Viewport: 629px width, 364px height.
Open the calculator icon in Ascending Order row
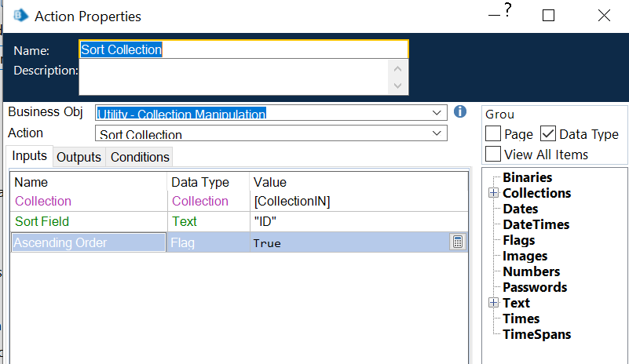pyautogui.click(x=457, y=242)
